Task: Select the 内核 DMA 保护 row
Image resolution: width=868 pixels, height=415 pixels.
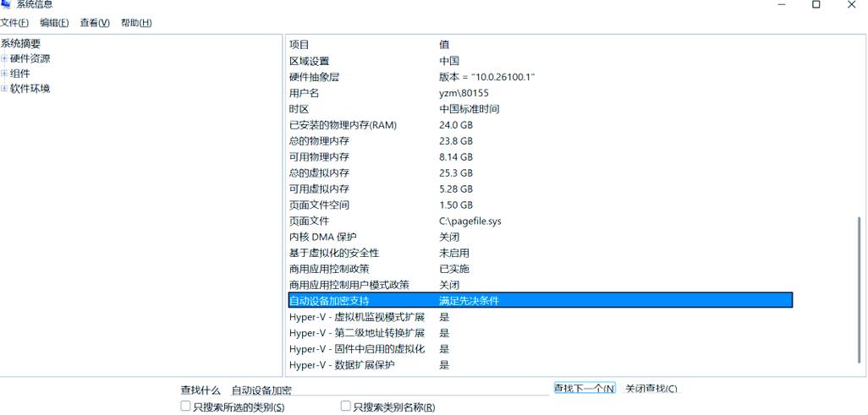Action: click(541, 238)
